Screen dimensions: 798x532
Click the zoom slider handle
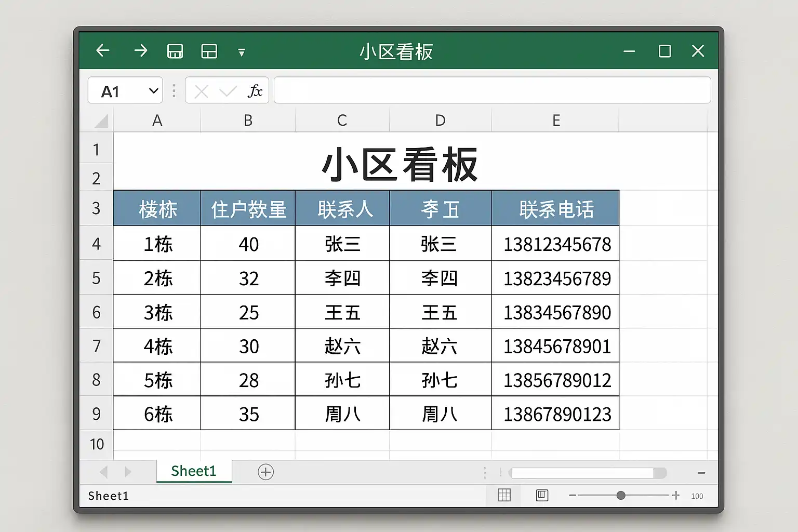(x=621, y=496)
